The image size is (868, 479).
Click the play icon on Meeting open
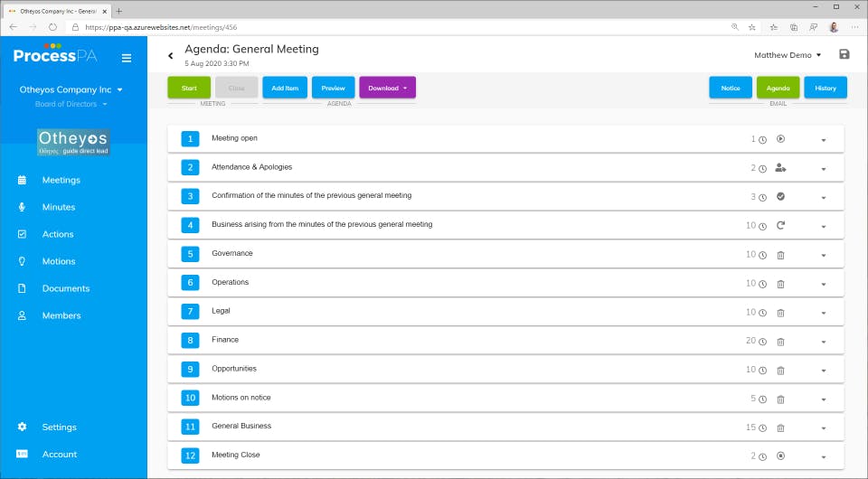click(781, 139)
